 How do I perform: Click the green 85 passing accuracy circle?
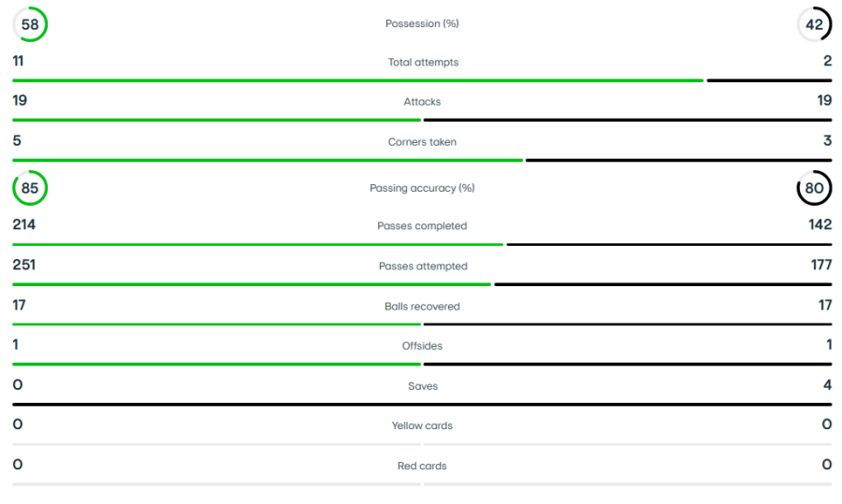click(30, 188)
